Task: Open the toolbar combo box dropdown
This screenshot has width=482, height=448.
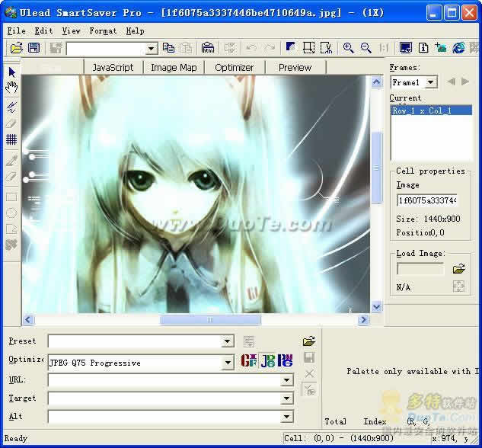Action: click(151, 49)
